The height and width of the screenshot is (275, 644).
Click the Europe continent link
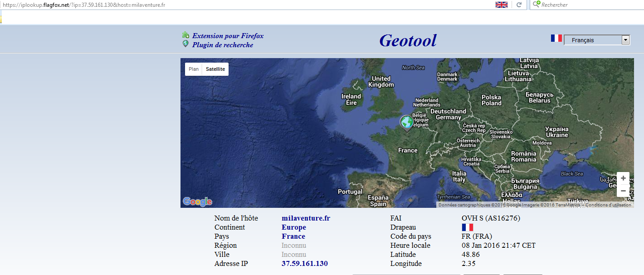click(x=294, y=227)
